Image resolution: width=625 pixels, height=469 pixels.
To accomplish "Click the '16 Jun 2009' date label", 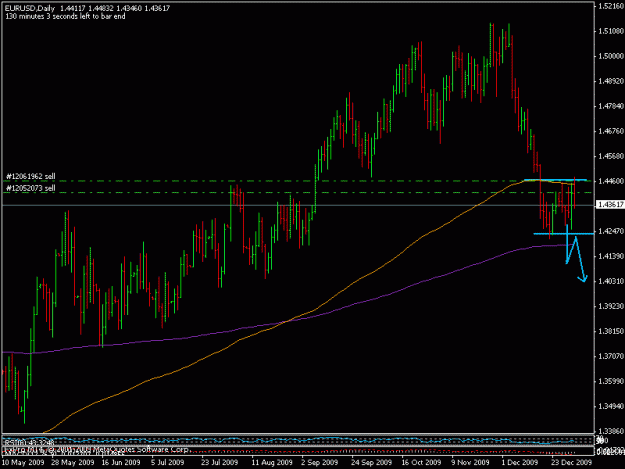I will click(x=121, y=463).
